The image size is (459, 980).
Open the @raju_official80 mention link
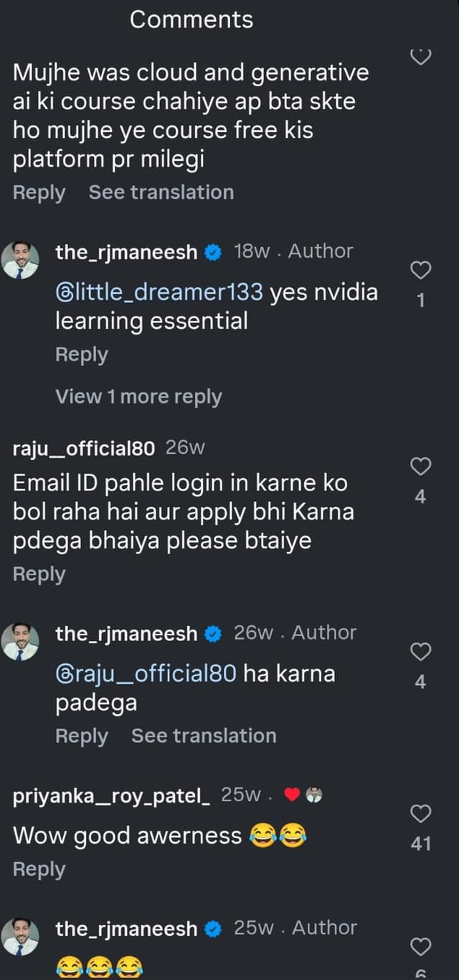pos(146,674)
